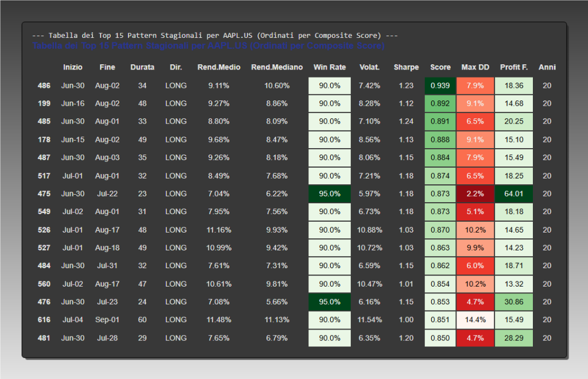Select row index 517
This screenshot has width=588, height=379.
44,176
